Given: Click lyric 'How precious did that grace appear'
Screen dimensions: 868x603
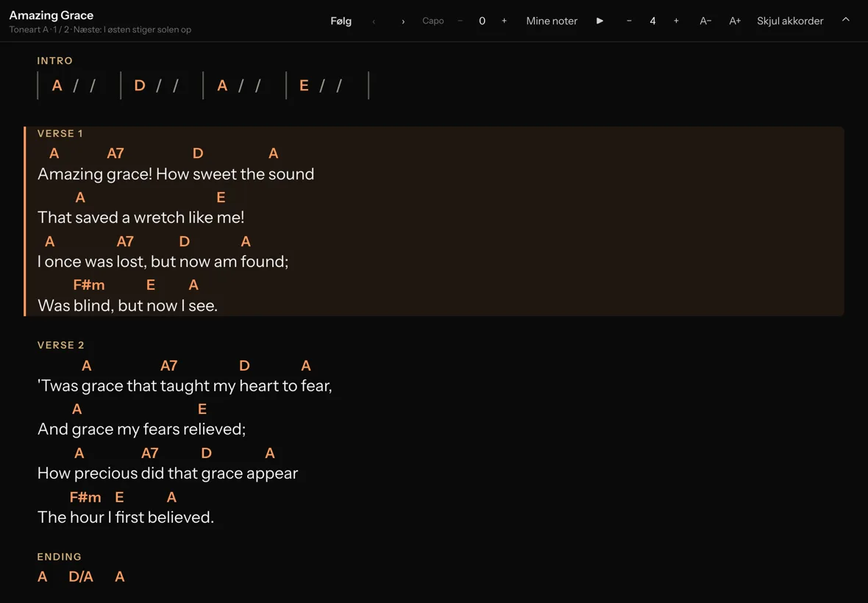Looking at the screenshot, I should [x=168, y=474].
